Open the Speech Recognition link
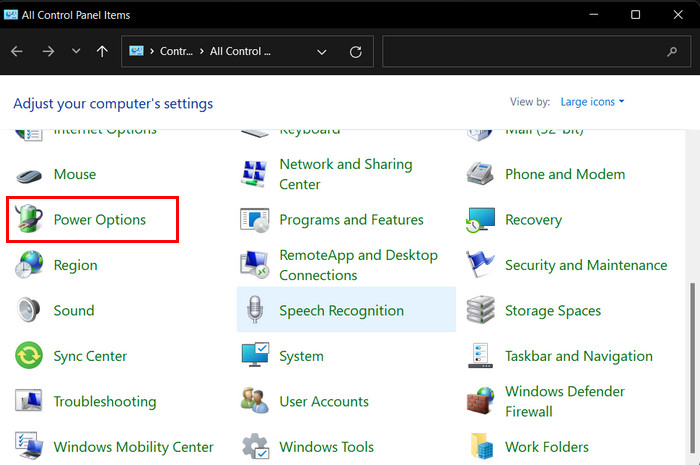 (342, 311)
